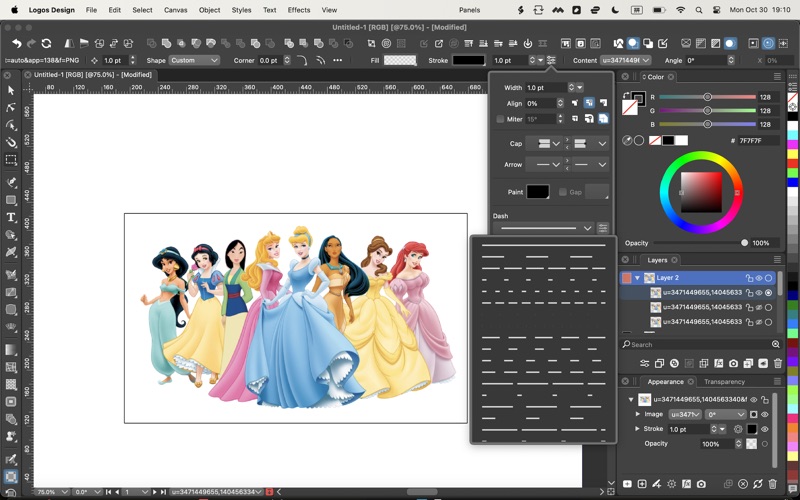Open the Layers panel hamburger menu
The height and width of the screenshot is (500, 800).
[x=777, y=260]
